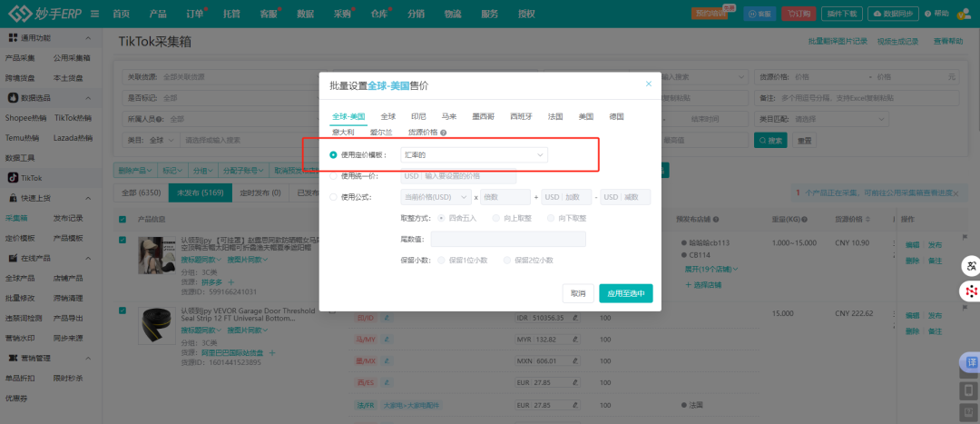Open the hat product thumbnail
980x424 pixels.
pyautogui.click(x=156, y=255)
